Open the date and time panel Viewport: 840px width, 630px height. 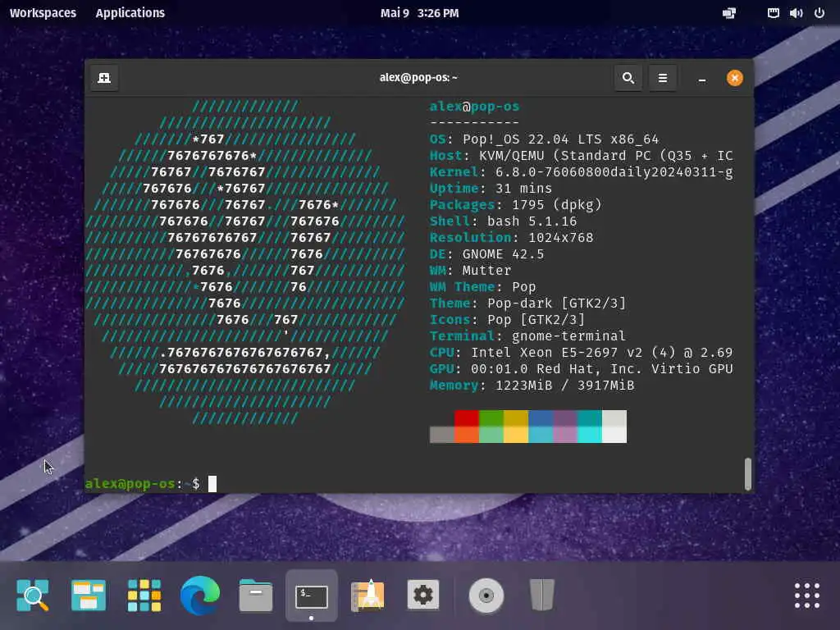pos(419,13)
